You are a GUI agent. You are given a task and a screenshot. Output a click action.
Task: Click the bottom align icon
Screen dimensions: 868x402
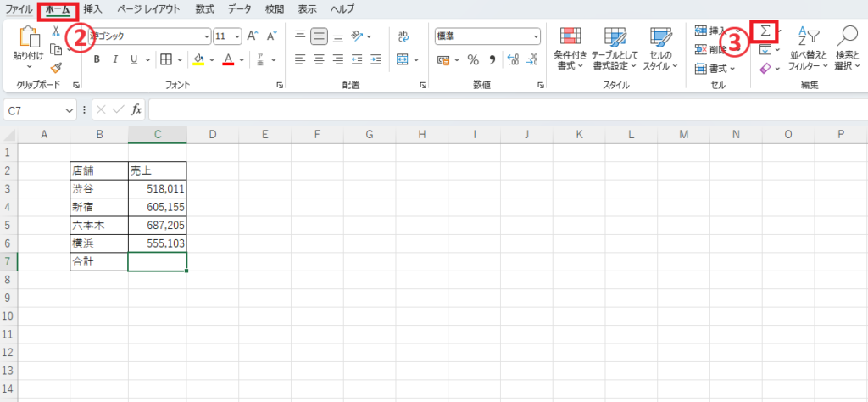click(x=337, y=36)
